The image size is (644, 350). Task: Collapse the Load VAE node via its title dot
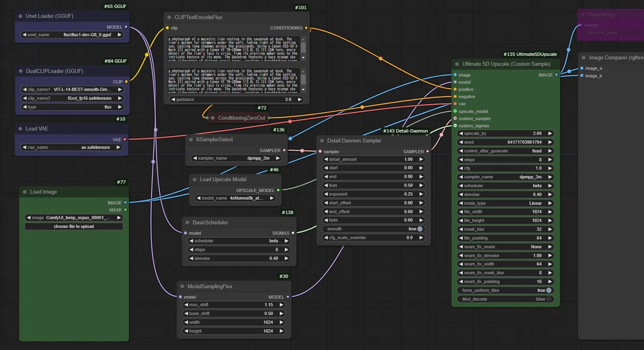(x=20, y=129)
